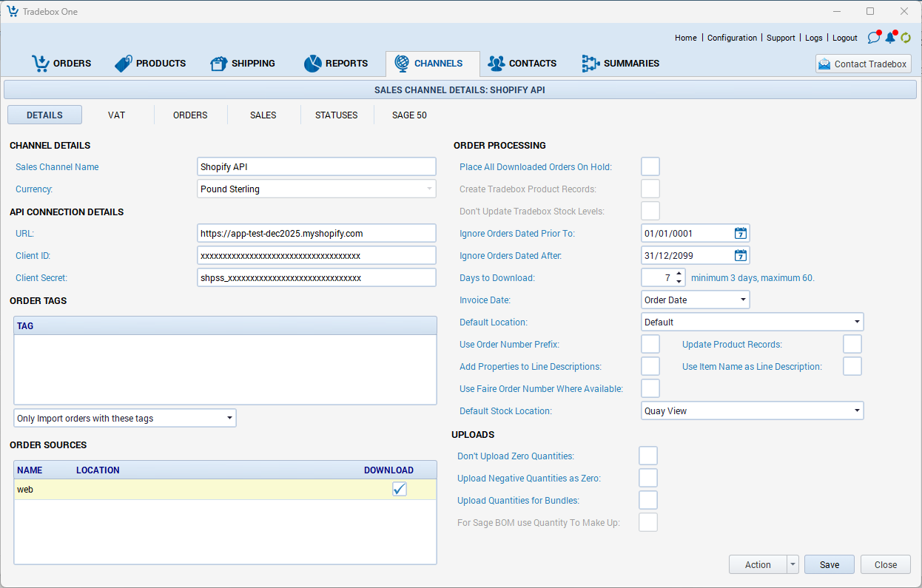
Task: Click into the Sales Channel Name field
Action: point(317,167)
